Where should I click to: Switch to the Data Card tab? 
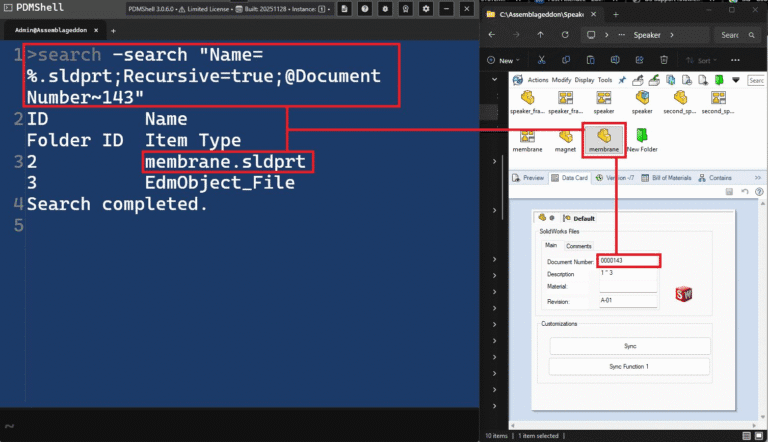[569, 178]
